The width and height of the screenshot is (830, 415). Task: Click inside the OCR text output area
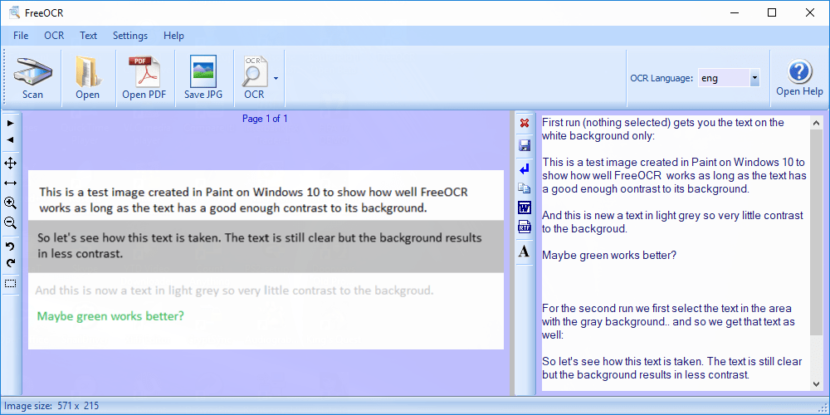coord(672,300)
